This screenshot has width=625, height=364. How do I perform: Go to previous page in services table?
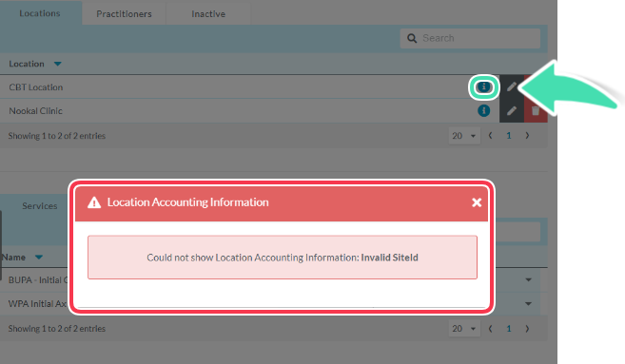[490, 329]
